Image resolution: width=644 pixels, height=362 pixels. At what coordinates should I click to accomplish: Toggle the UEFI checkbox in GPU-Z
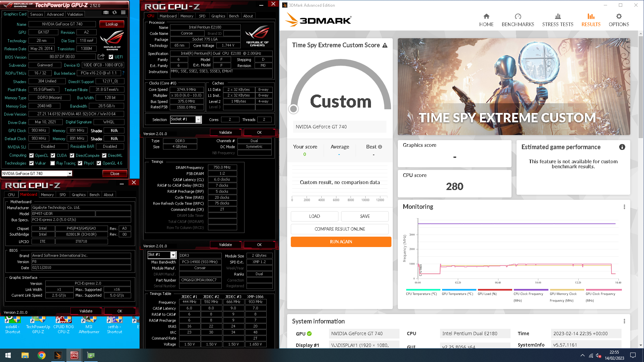pos(111,57)
